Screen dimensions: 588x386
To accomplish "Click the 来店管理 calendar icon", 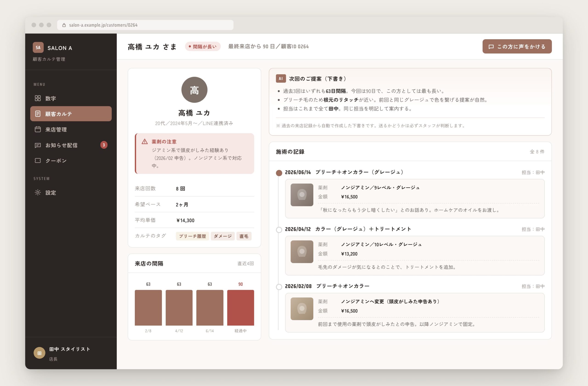I will pos(37,129).
